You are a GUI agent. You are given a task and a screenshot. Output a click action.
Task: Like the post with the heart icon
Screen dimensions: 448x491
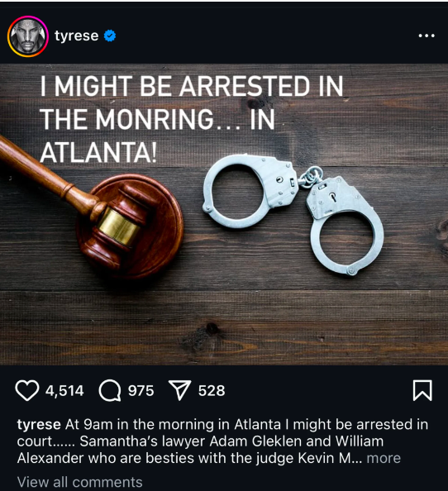27,390
